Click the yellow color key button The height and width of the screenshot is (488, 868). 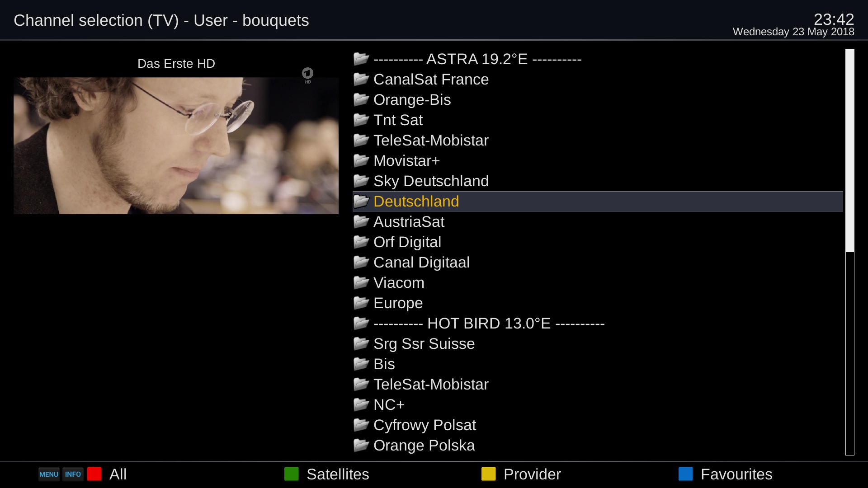[x=489, y=474]
